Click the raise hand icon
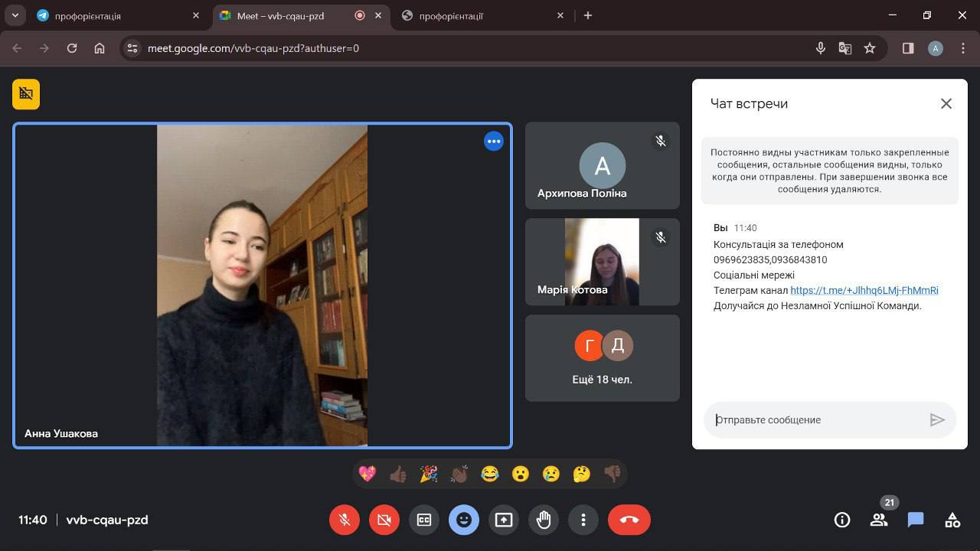Screen dimensions: 980x551 (544, 520)
